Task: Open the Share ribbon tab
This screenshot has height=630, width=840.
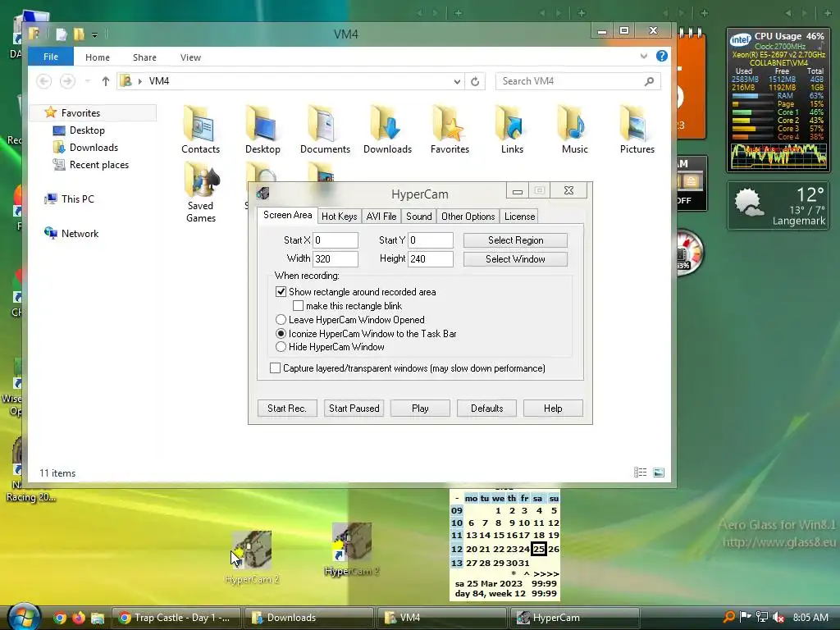Action: click(144, 57)
